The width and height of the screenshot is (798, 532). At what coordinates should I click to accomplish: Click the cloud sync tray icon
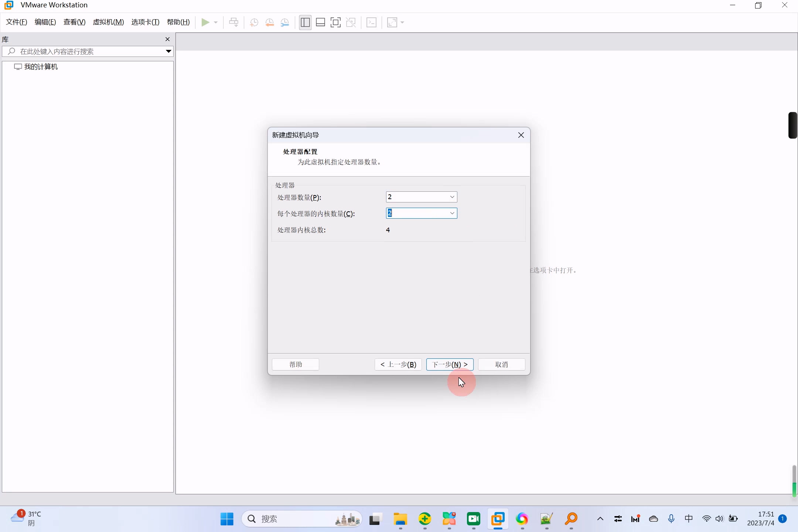[654, 519]
